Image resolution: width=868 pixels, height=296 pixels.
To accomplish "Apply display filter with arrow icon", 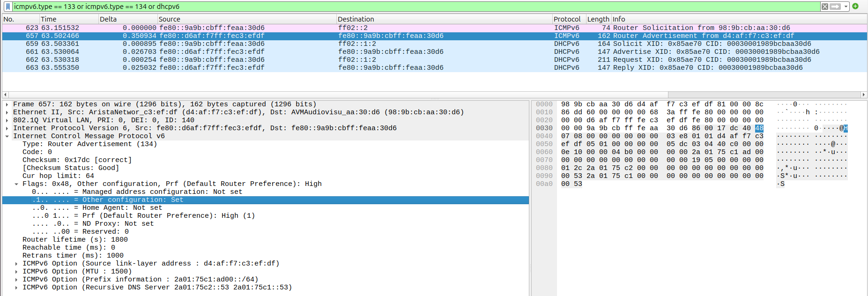I will click(835, 7).
